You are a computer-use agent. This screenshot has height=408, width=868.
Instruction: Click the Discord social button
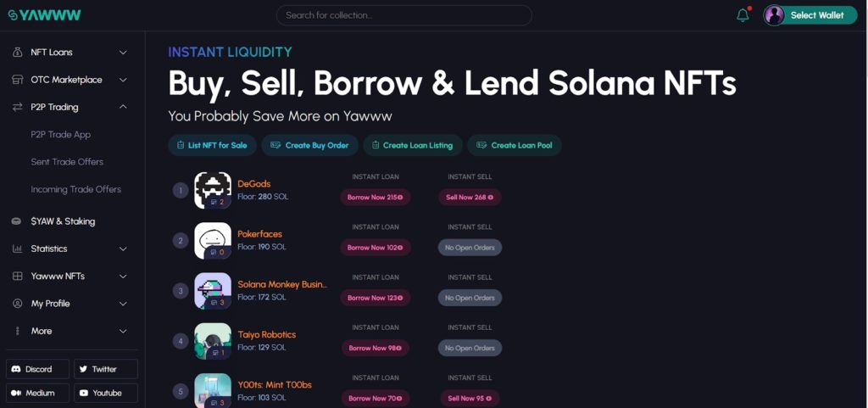pos(38,369)
